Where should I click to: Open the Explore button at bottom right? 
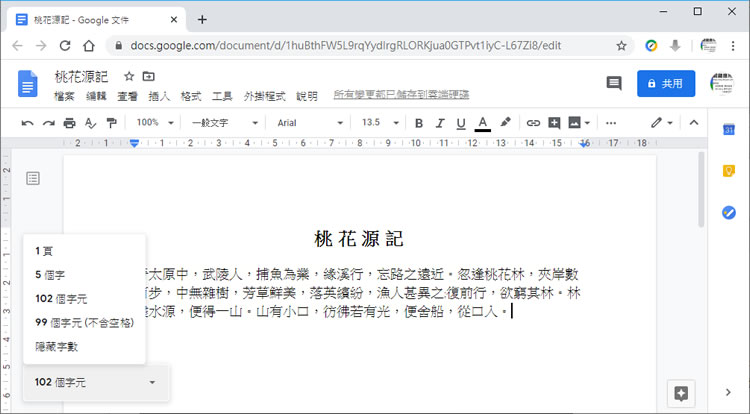681,392
